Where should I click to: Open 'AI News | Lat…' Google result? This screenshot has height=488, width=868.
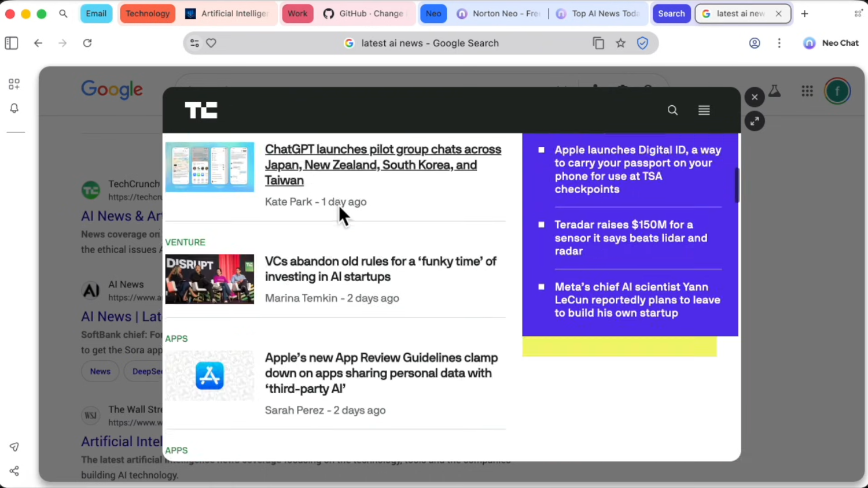(x=122, y=317)
